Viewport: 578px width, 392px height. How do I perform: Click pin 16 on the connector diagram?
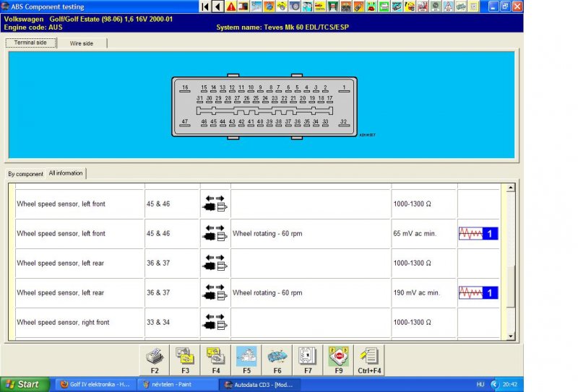click(x=185, y=88)
